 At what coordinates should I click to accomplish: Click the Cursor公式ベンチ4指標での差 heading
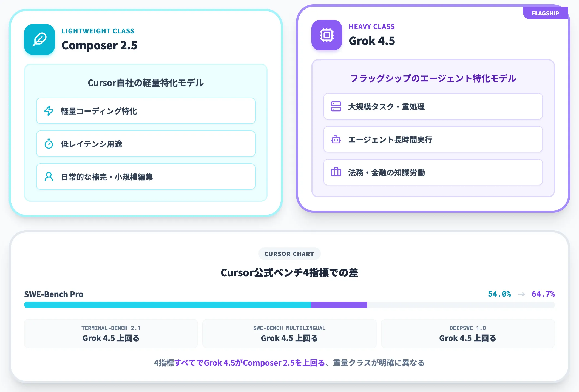(x=289, y=272)
